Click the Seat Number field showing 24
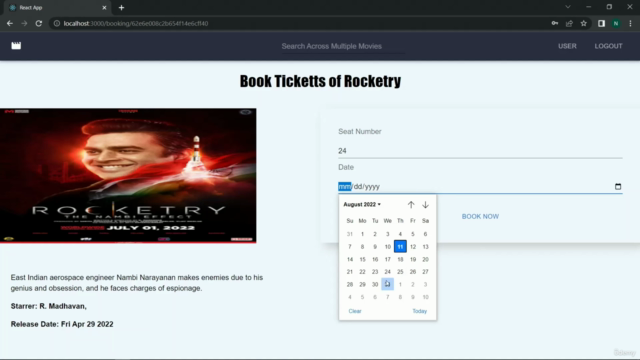This screenshot has height=360, width=640. (x=480, y=151)
